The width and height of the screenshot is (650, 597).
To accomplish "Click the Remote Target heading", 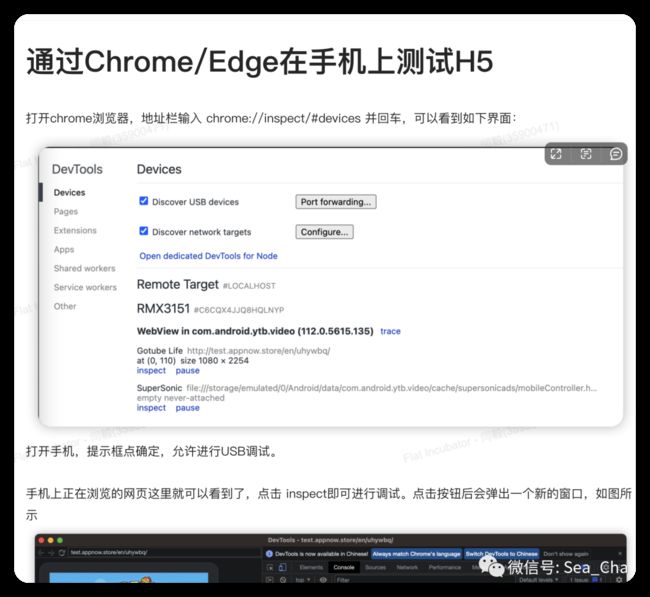I will tap(177, 284).
